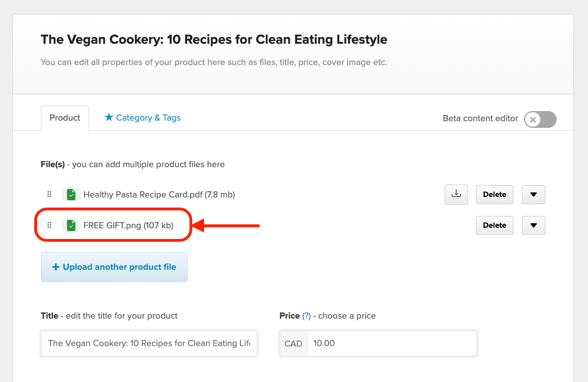Click the green checkmark on Healthy Pasta file
Screen dimensions: 588x382
[x=71, y=194]
